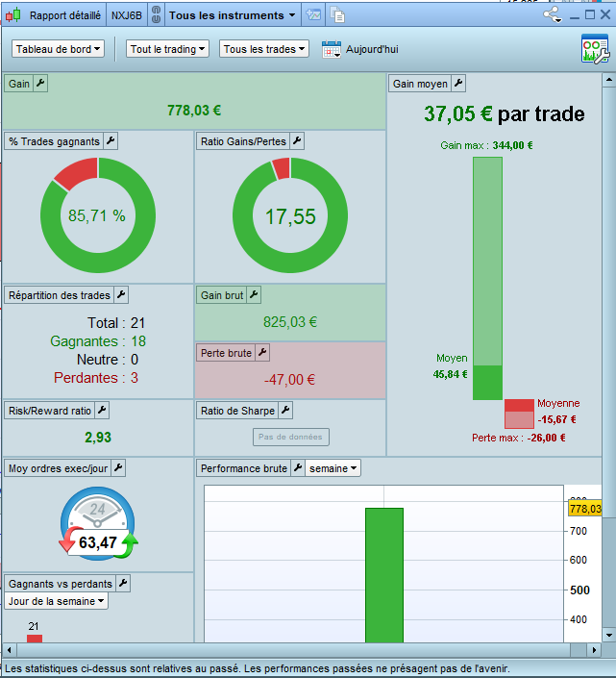Click the vertical scrollbar down arrow
The height and width of the screenshot is (678, 616).
pyautogui.click(x=608, y=635)
